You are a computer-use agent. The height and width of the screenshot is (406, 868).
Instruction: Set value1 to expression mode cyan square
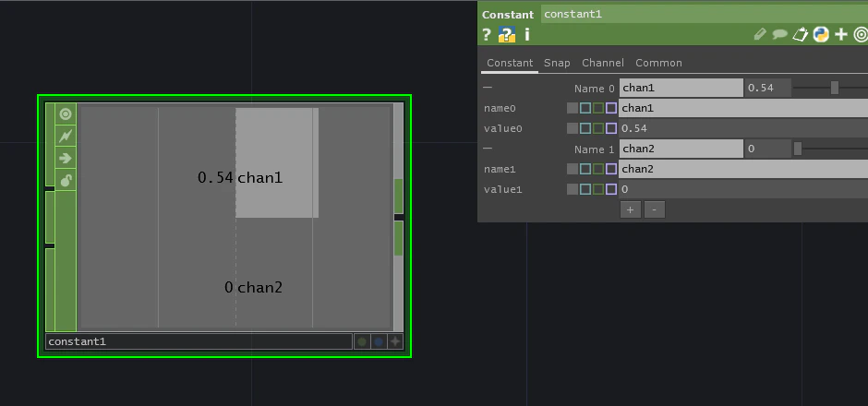tap(585, 189)
